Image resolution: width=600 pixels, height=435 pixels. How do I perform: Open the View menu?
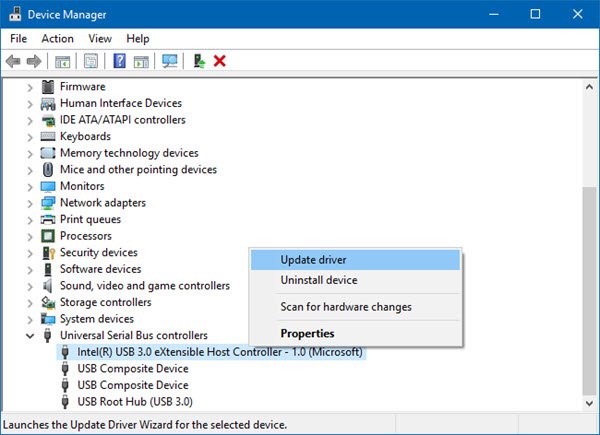click(x=100, y=39)
